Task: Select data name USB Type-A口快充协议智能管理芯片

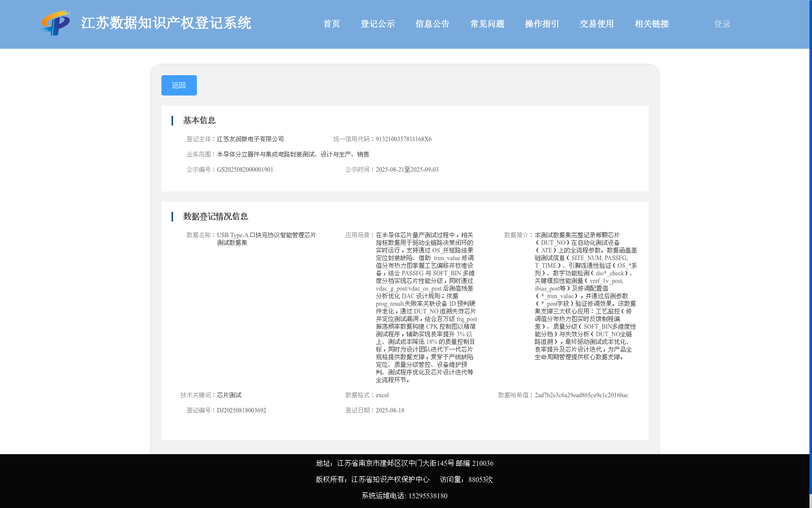Action: coord(266,239)
